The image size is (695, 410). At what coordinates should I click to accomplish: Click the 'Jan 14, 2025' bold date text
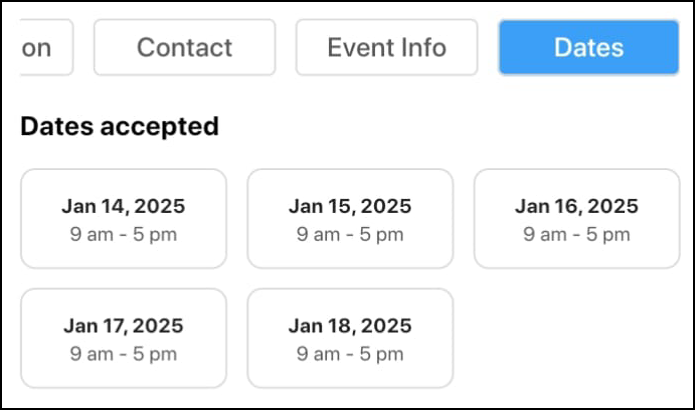click(123, 207)
